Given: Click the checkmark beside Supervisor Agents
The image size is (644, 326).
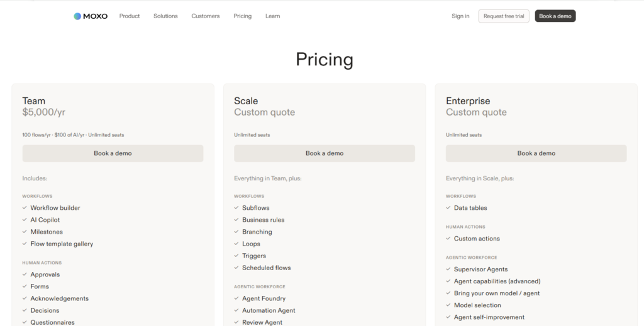Looking at the screenshot, I should tap(448, 269).
